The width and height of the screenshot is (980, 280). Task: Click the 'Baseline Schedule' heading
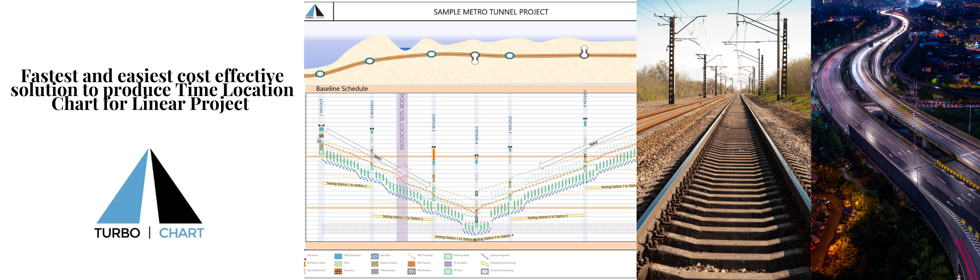[x=342, y=89]
